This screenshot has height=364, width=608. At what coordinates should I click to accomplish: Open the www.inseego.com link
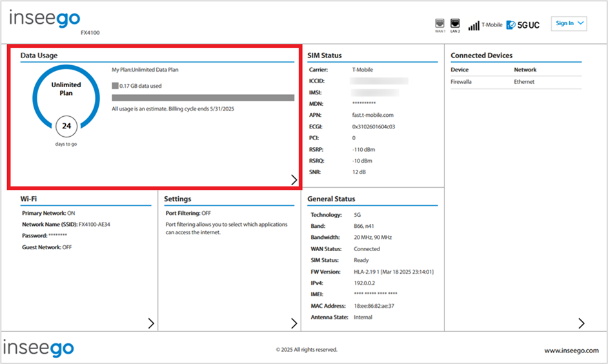click(571, 350)
